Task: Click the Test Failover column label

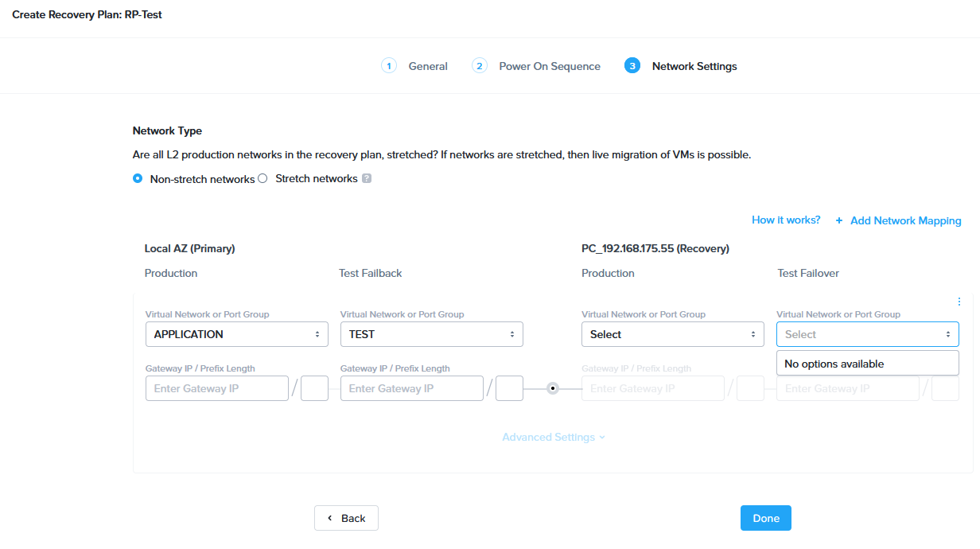Action: click(808, 273)
